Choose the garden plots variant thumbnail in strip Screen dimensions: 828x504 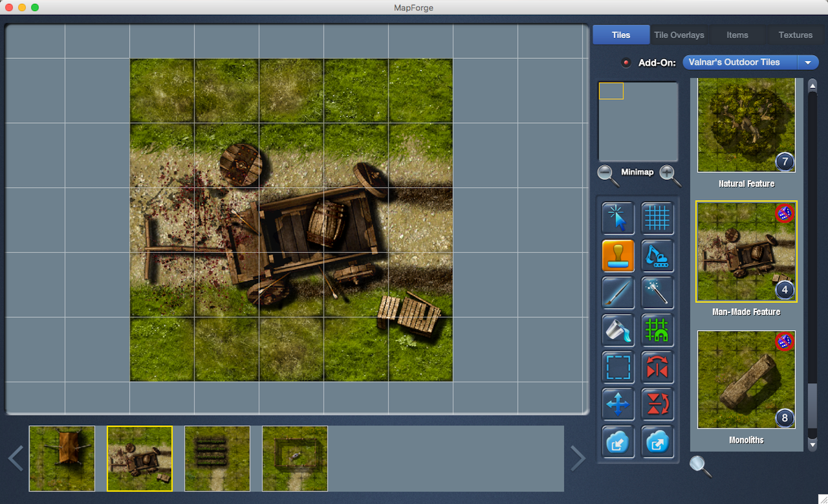[x=217, y=458]
